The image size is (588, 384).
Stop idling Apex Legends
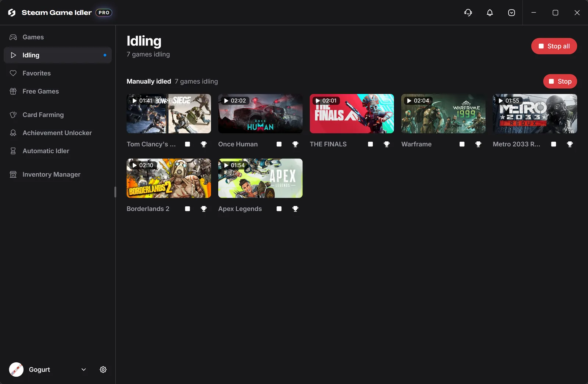click(279, 209)
